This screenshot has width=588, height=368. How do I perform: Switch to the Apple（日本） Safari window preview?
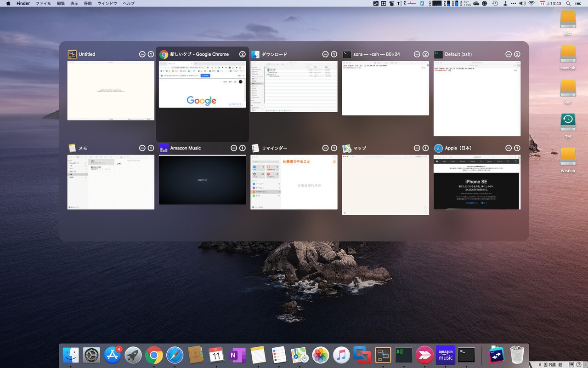point(477,182)
